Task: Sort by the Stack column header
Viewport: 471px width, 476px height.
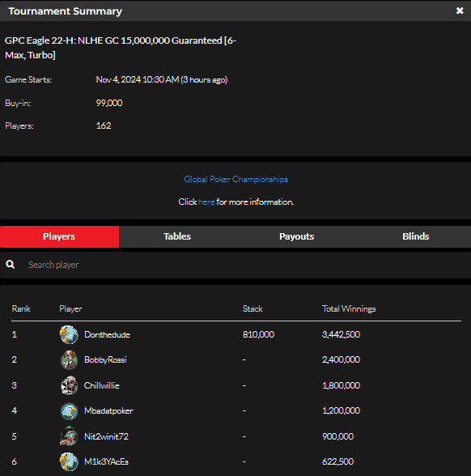Action: point(252,308)
